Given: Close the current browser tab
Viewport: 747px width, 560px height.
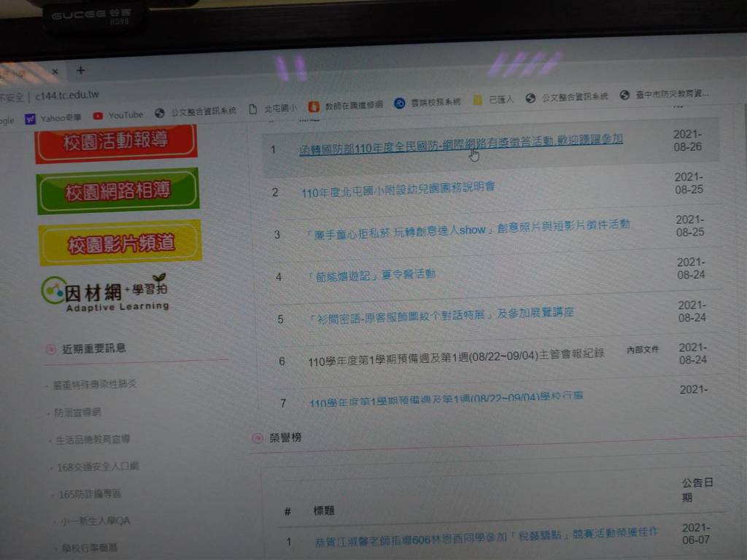Looking at the screenshot, I should tap(55, 72).
